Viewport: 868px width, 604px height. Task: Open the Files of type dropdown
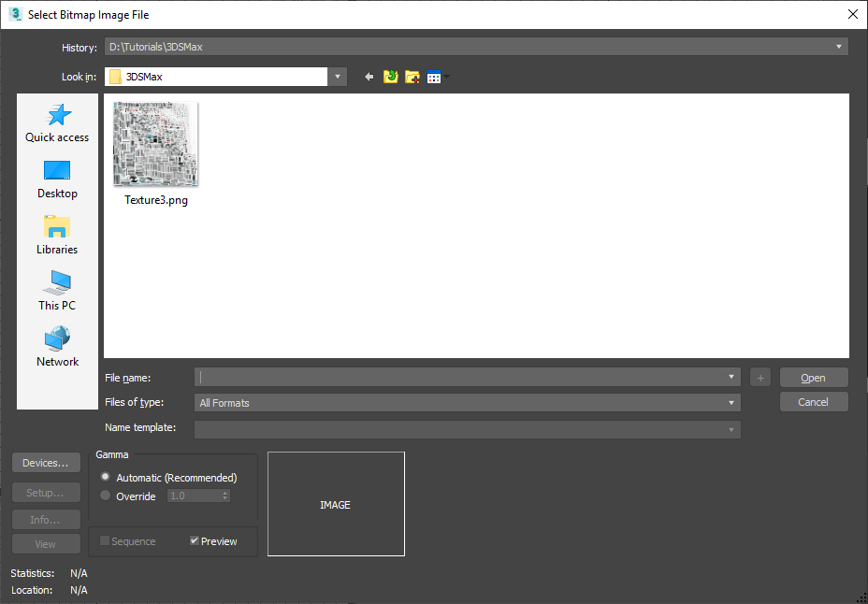731,403
